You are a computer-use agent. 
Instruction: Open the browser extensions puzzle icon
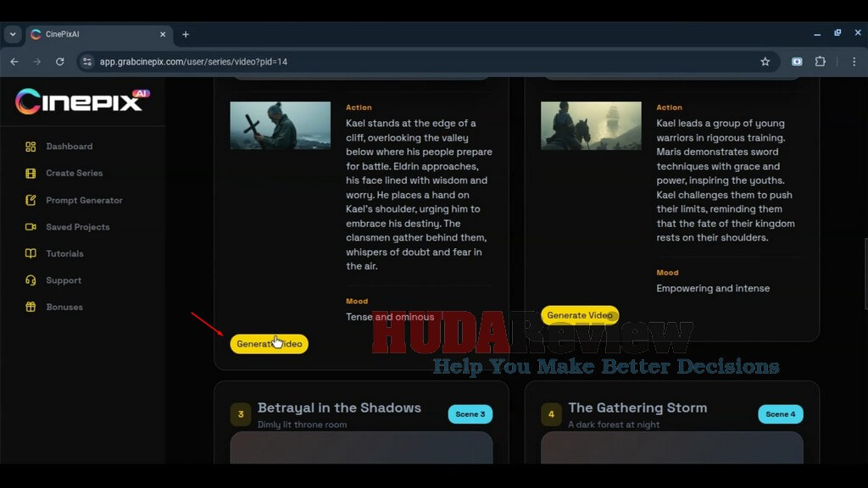click(821, 61)
